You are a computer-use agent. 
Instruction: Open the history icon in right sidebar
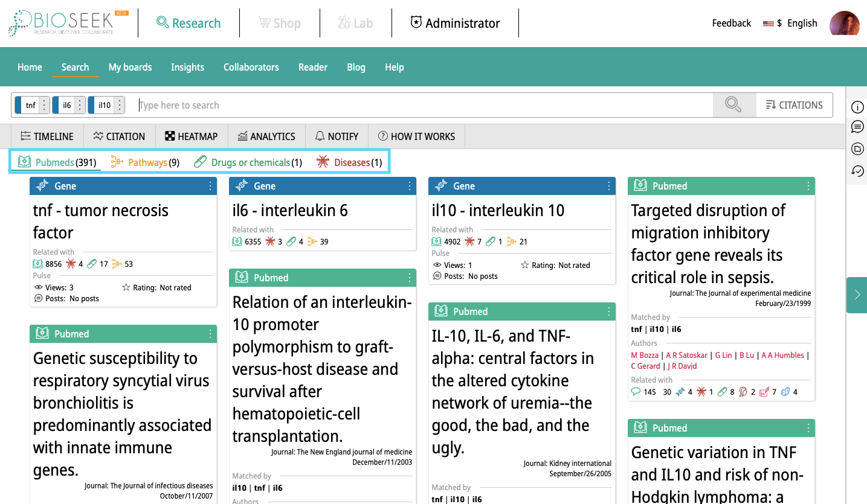tap(857, 171)
